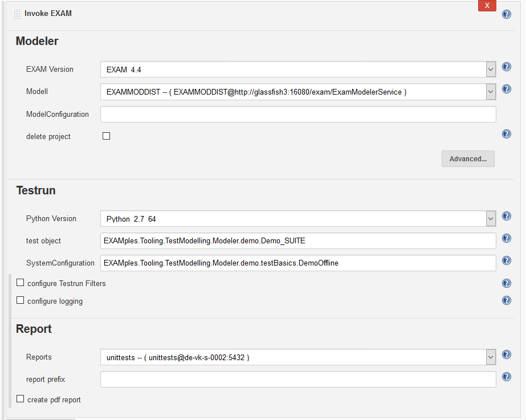526x420 pixels.
Task: Tick configure logging checkbox
Action: (20, 300)
